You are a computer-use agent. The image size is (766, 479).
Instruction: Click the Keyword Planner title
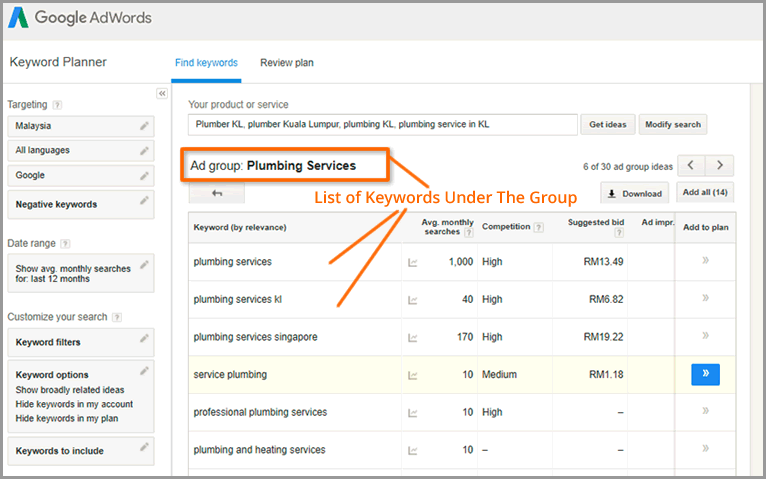point(58,62)
